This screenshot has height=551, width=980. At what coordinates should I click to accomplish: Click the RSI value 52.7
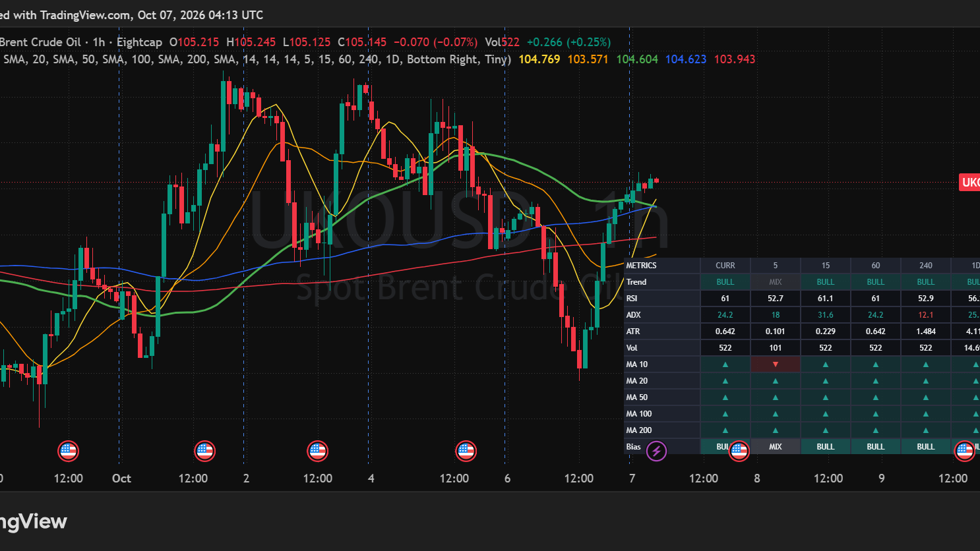(776, 299)
